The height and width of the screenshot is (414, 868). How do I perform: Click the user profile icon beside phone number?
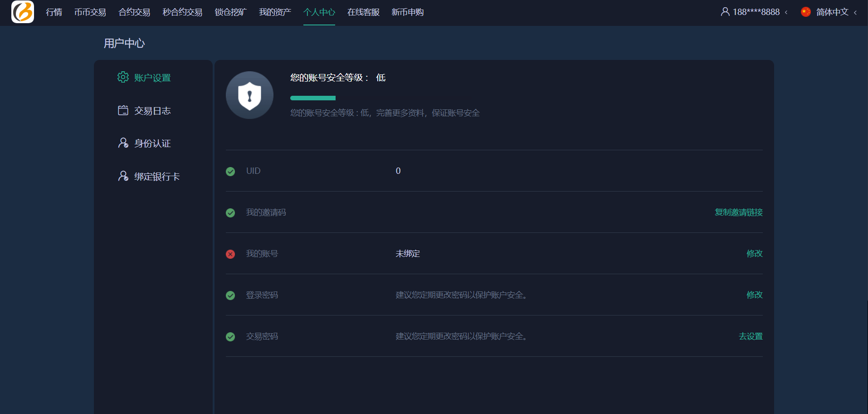725,12
